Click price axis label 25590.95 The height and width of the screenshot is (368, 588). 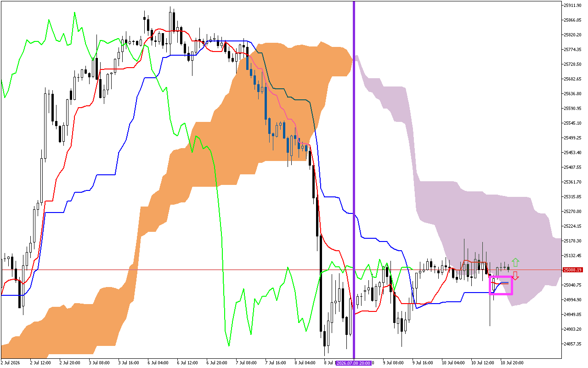pos(573,108)
